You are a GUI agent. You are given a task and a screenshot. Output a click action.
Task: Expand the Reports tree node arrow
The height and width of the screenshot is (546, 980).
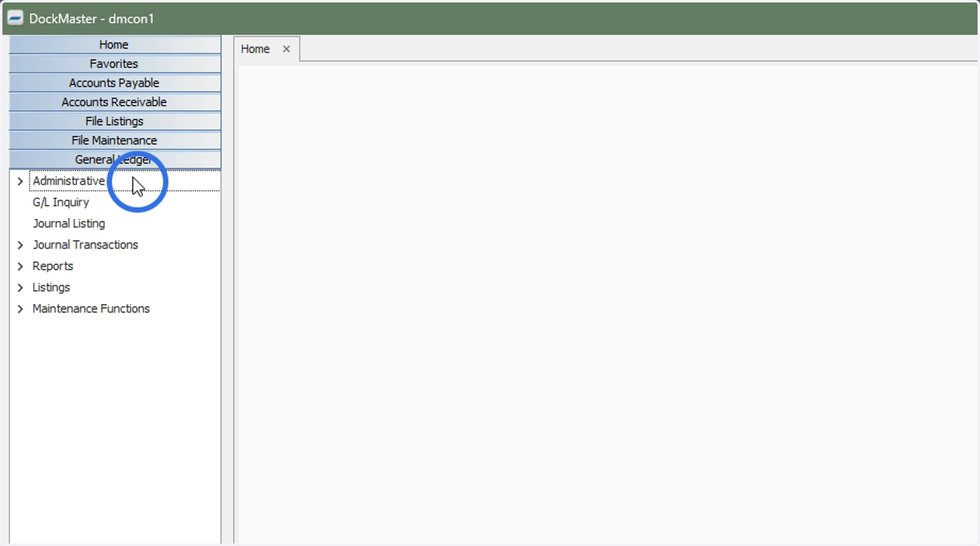point(20,266)
